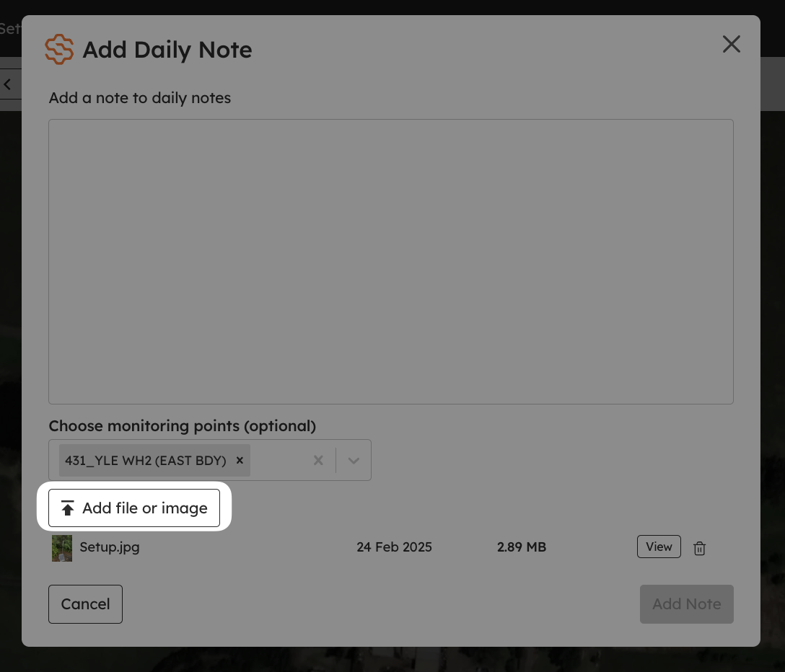Click the Add Note button

pos(686,604)
